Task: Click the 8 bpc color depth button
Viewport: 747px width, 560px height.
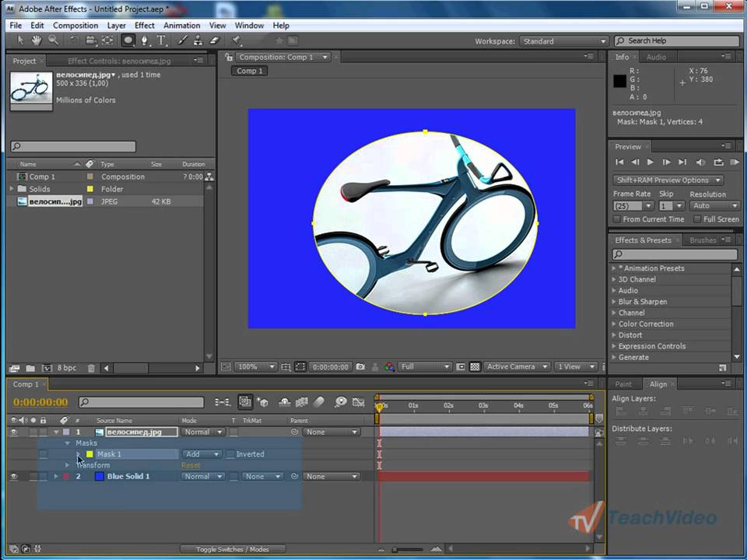Action: 67,368
